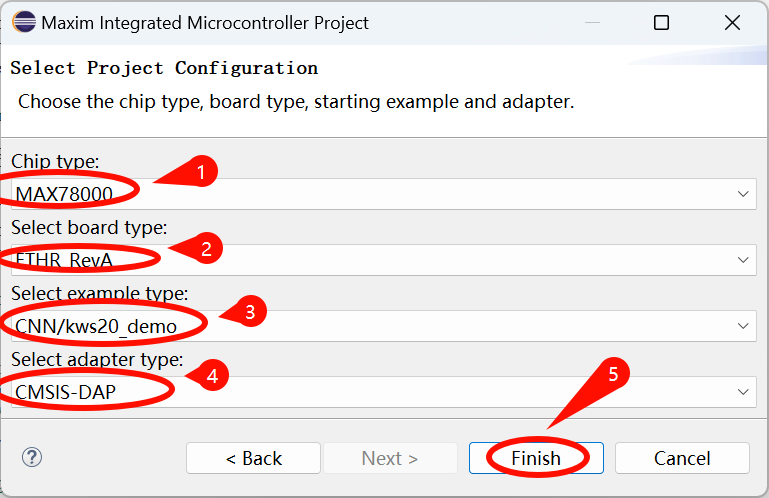
Task: Select the MAX78000 chip type field
Action: [x=384, y=194]
